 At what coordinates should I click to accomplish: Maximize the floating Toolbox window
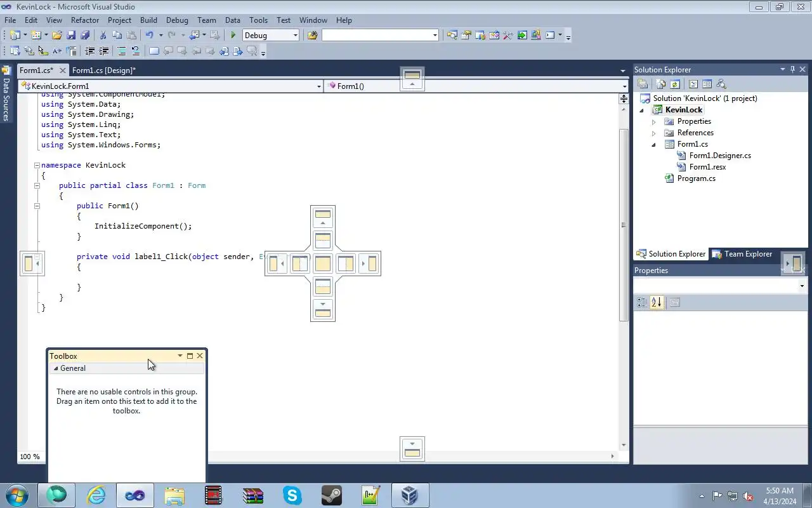[190, 356]
